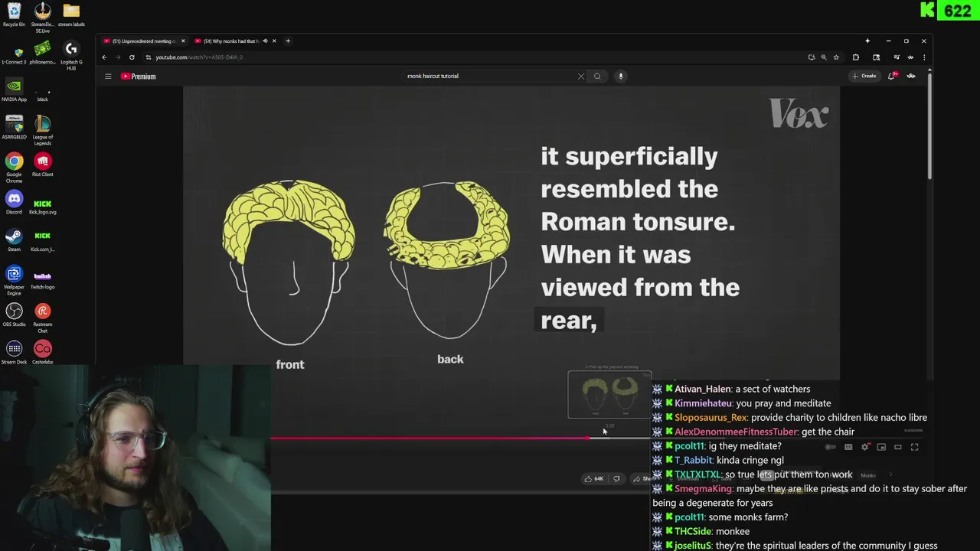Focus the browser address bar

(x=475, y=57)
